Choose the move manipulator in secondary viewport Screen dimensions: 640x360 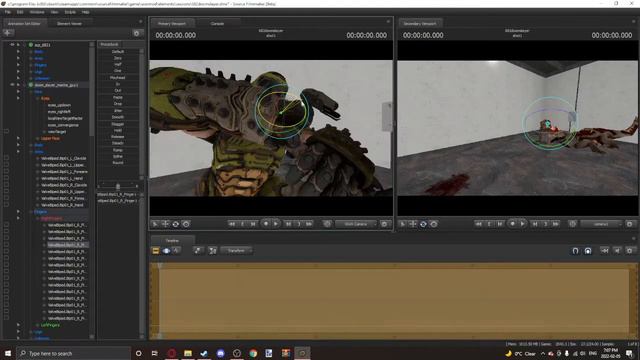[413, 224]
